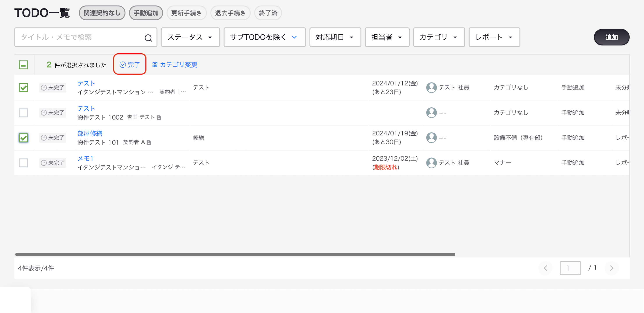Click 未完了 status badge in メモ1 row

(53, 163)
